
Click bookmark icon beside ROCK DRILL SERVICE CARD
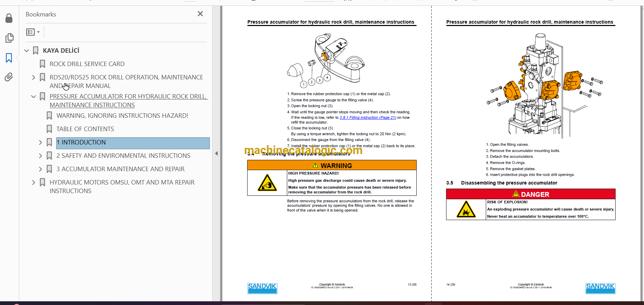click(42, 64)
